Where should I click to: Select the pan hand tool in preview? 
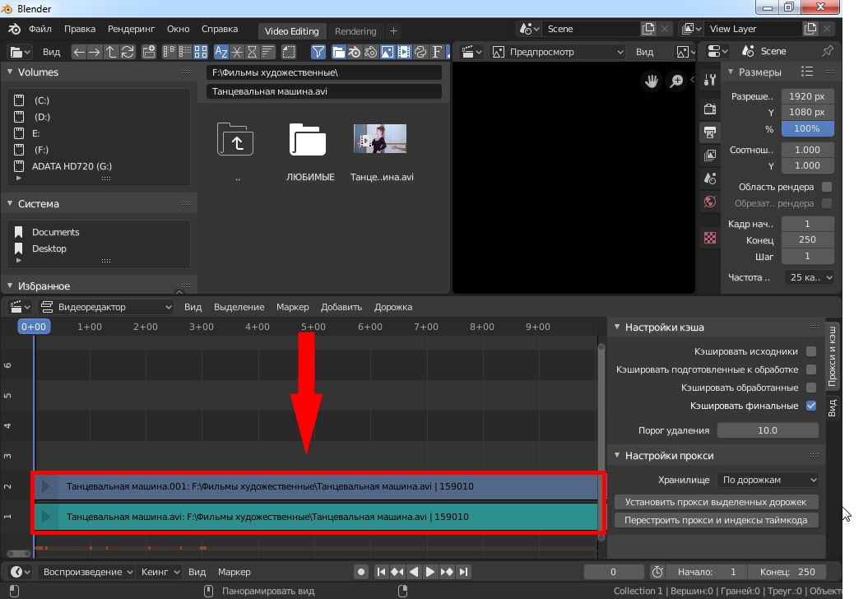pyautogui.click(x=652, y=81)
